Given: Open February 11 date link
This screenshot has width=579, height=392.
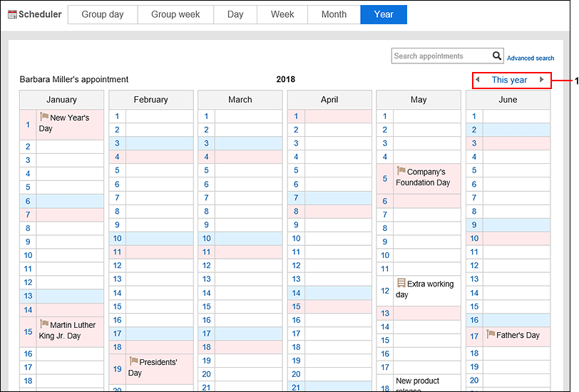Looking at the screenshot, I should click(x=117, y=252).
